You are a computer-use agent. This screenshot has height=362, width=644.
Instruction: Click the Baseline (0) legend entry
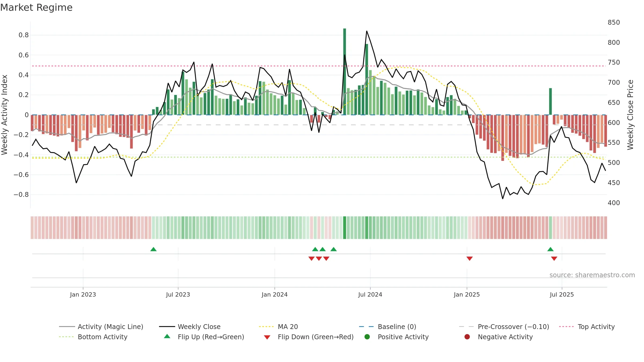(x=388, y=327)
